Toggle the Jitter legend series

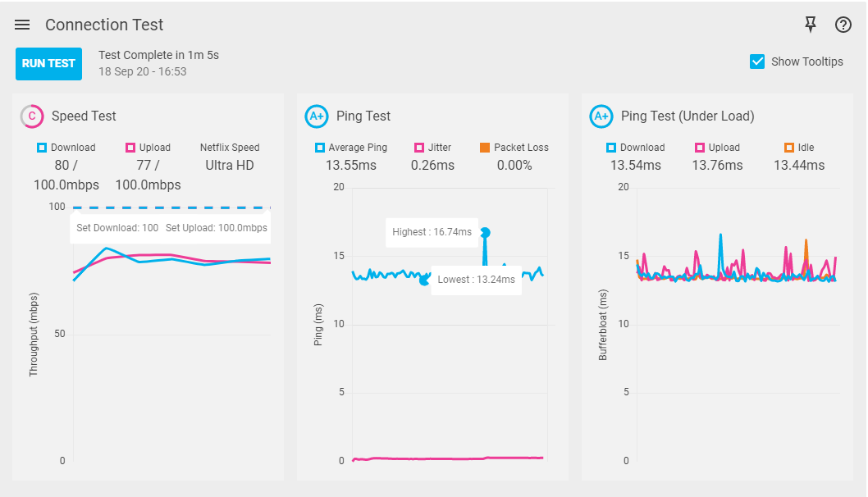click(x=419, y=148)
